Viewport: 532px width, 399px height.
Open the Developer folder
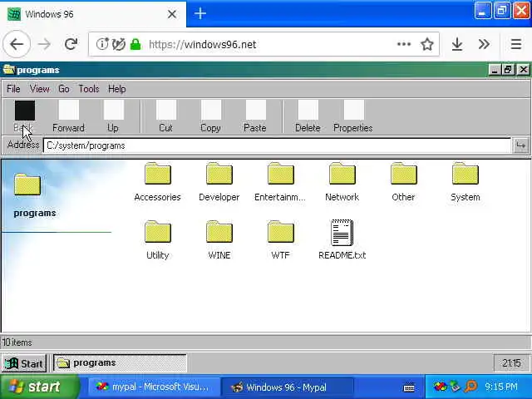219,182
